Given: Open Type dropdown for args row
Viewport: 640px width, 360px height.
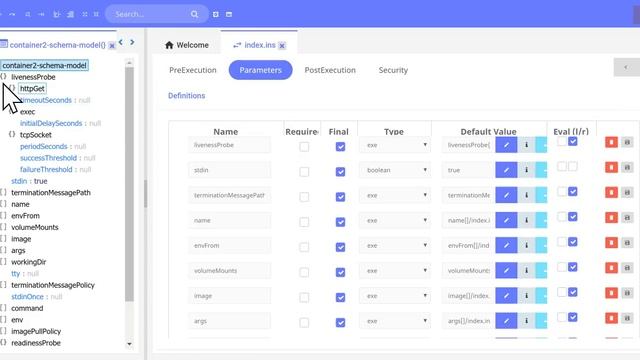Looking at the screenshot, I should point(395,321).
